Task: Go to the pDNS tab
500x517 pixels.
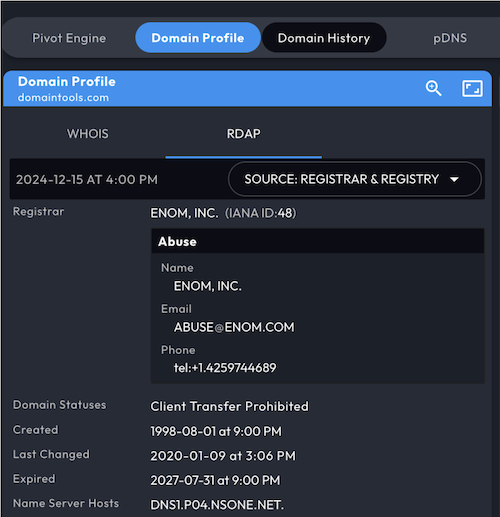Action: (450, 38)
